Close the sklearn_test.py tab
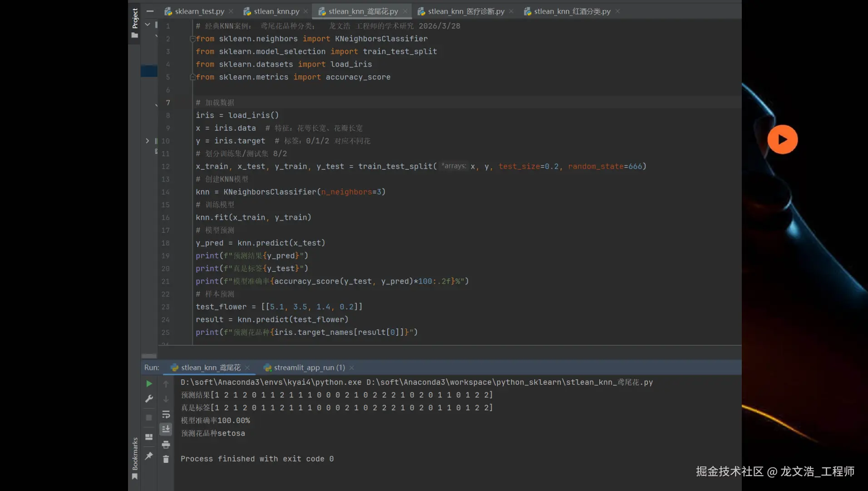Image resolution: width=868 pixels, height=491 pixels. 231,11
